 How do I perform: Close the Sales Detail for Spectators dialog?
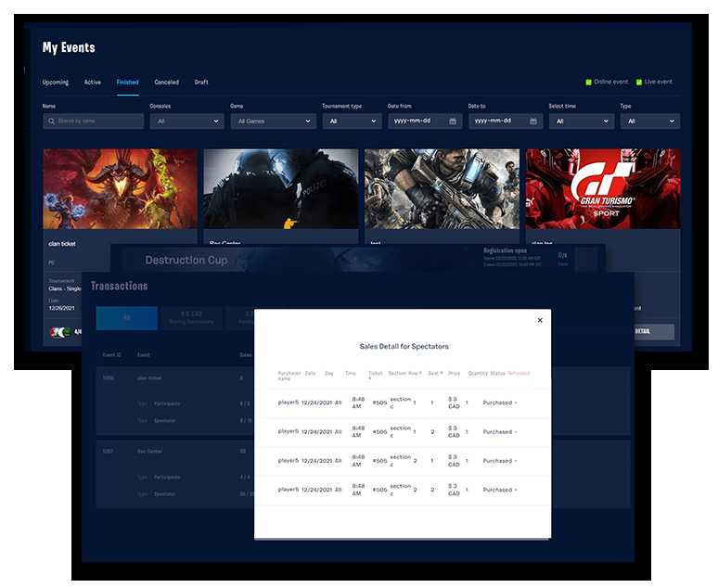tap(540, 320)
